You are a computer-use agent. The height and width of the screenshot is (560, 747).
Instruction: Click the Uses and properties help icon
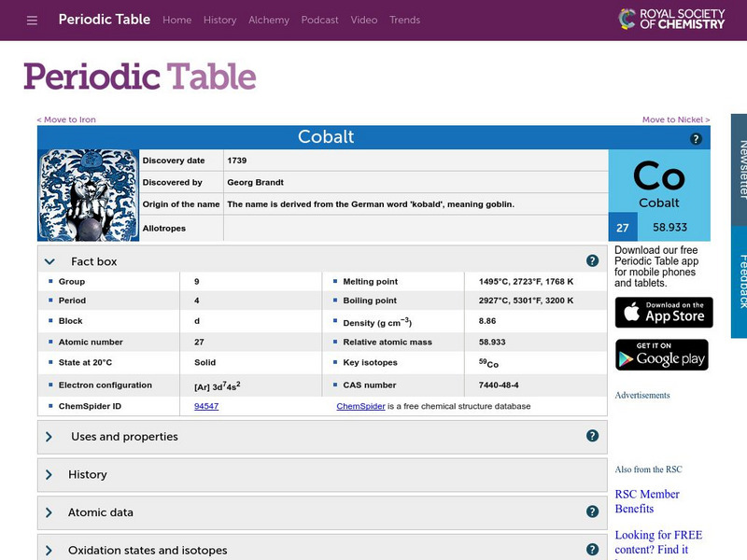pos(592,436)
